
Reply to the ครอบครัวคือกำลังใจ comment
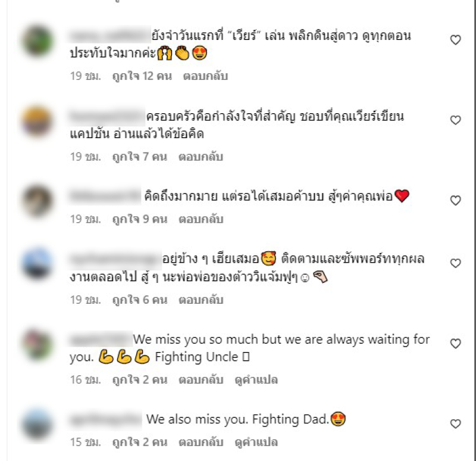(x=201, y=157)
